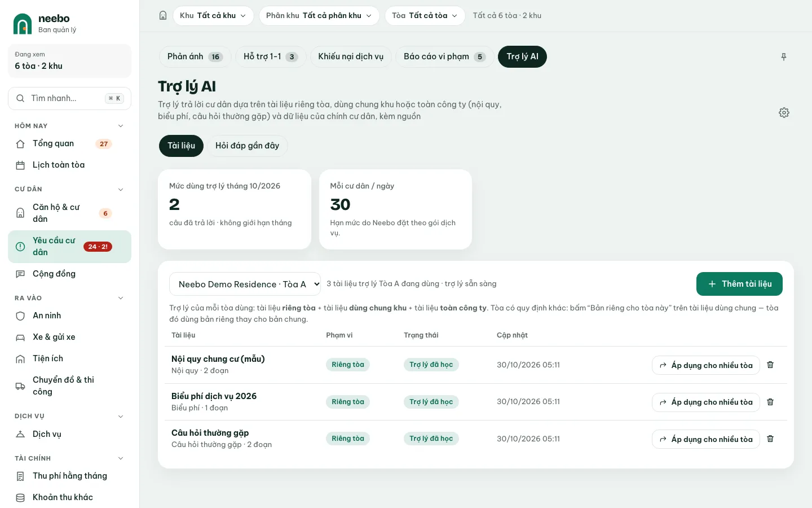812x508 pixels.
Task: Delete the Biểu phí dịch vụ 2026 document
Action: (770, 402)
